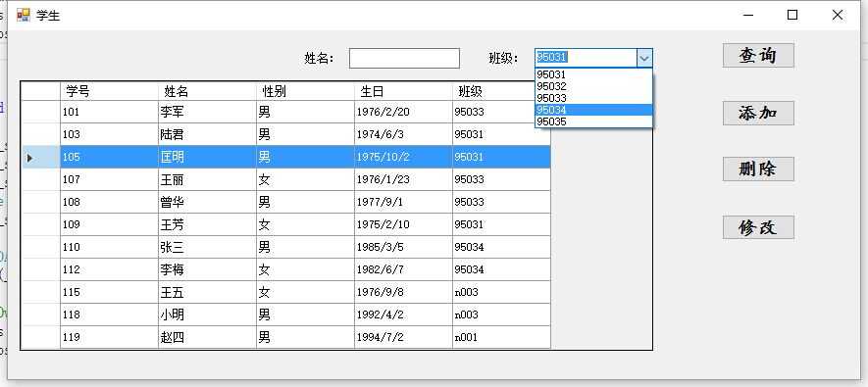Viewport: 868px width, 387px height.
Task: Click birthday cell 1982/6/7
Action: coord(403,269)
